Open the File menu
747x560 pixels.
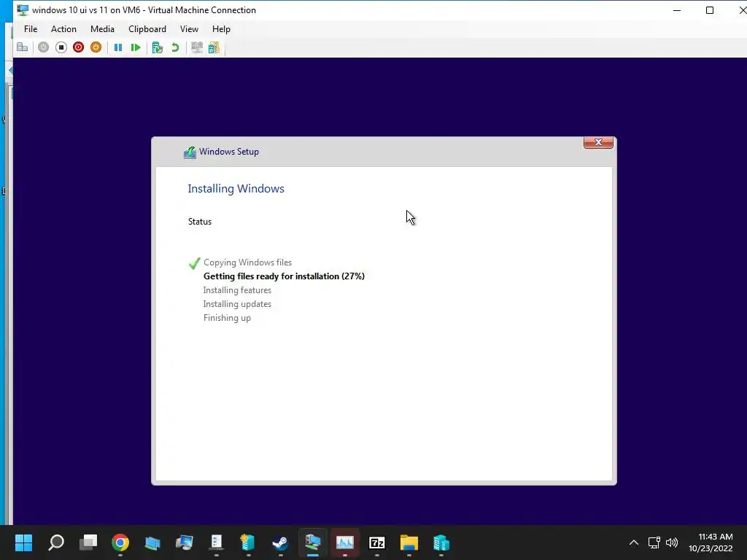click(x=31, y=29)
